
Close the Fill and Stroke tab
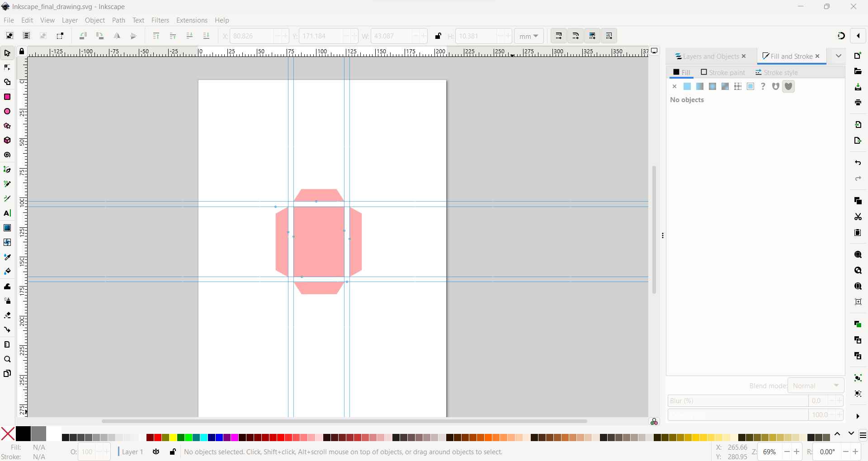point(818,56)
